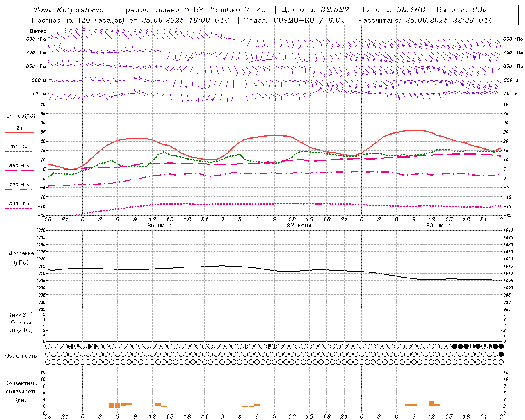
Task: Click the Тем-ра(°C) temperature panel label
Action: [19, 116]
